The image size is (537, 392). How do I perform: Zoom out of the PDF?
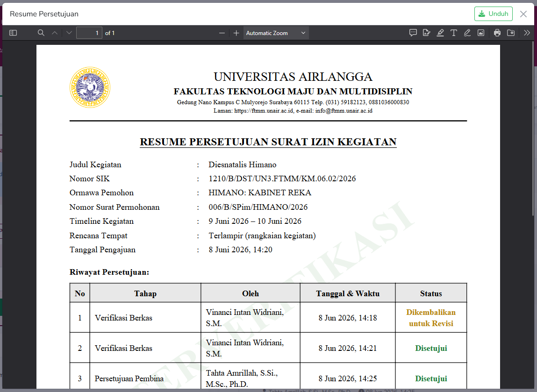pyautogui.click(x=222, y=33)
